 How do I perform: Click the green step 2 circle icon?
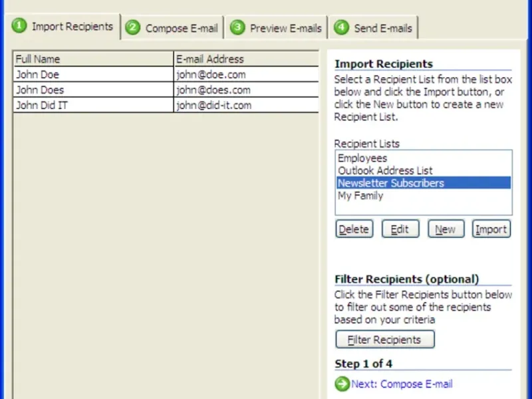tap(132, 27)
